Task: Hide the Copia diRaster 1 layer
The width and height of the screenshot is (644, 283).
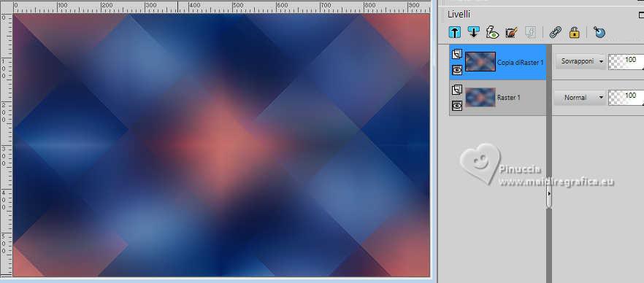Action: 457,70
